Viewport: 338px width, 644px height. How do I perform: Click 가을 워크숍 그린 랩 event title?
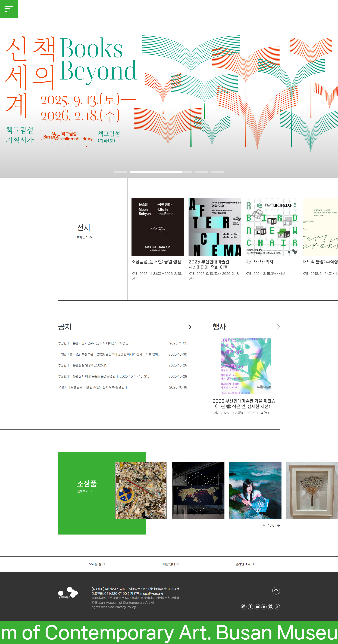pyautogui.click(x=244, y=404)
